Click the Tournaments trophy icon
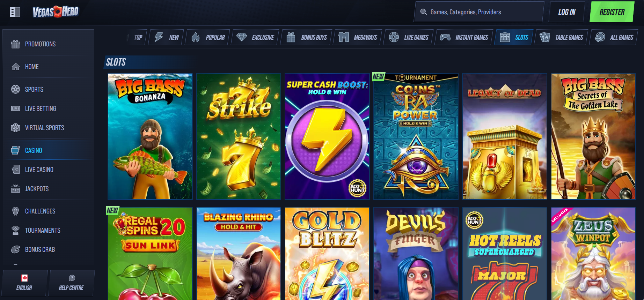The height and width of the screenshot is (300, 644). pos(15,230)
